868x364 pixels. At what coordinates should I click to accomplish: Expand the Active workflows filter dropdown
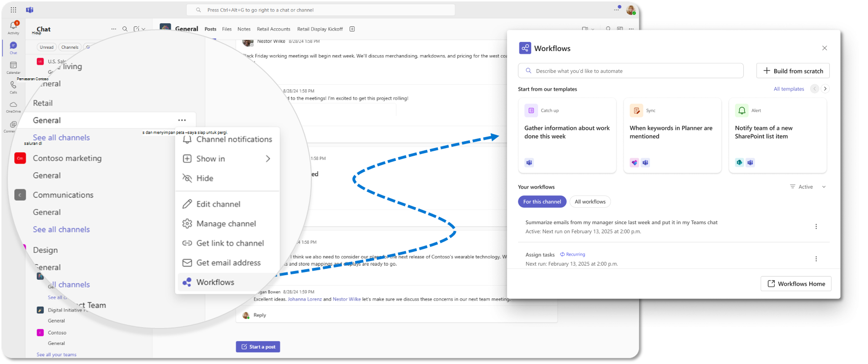click(808, 187)
